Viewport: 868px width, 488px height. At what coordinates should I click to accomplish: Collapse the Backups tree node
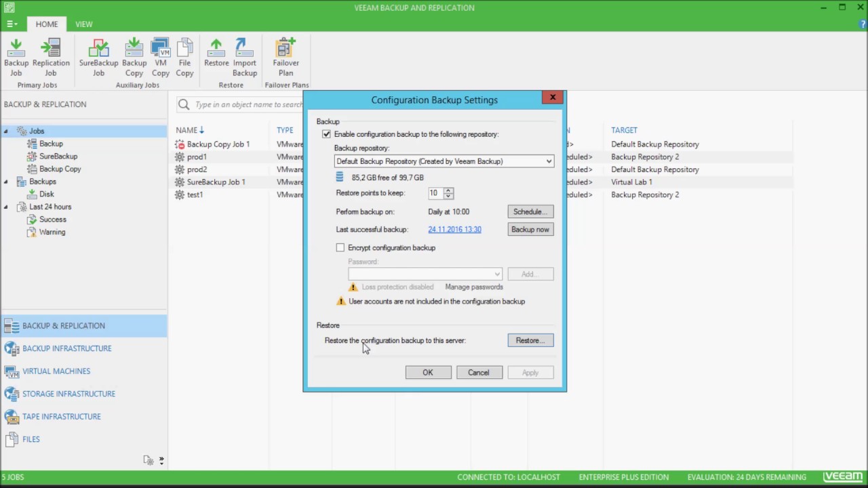[6, 182]
